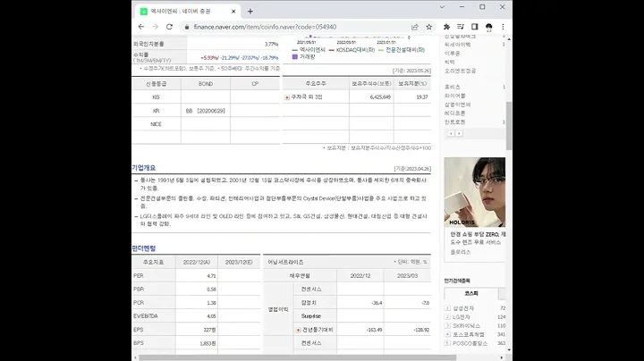
Task: Click the EV/EBITDA value 4.05
Action: [x=211, y=316]
